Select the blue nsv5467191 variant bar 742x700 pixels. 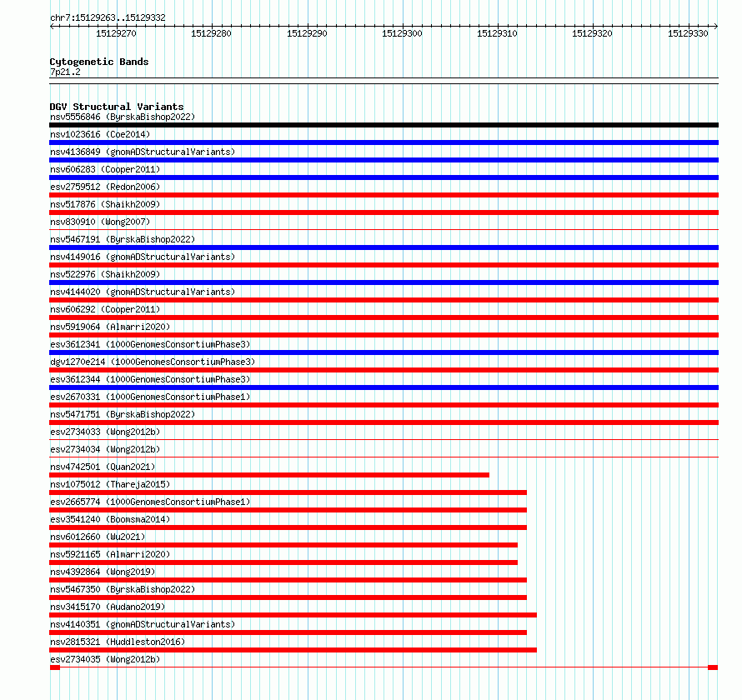pos(384,247)
